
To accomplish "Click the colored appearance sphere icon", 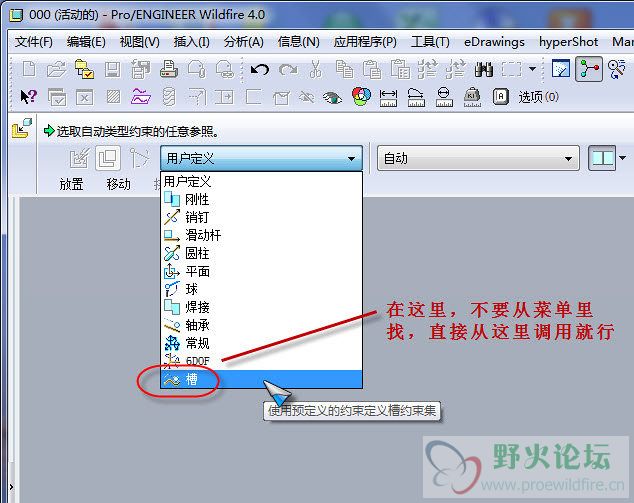I will click(x=361, y=97).
